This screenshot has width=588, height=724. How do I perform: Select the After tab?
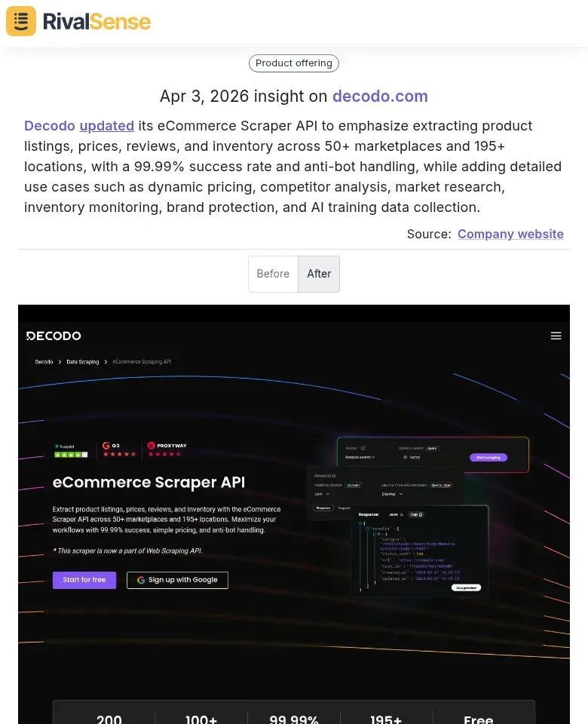[x=319, y=274]
